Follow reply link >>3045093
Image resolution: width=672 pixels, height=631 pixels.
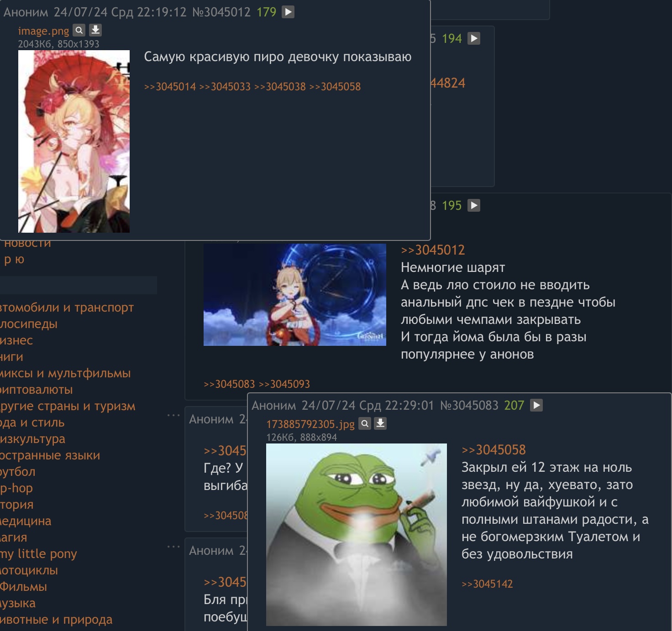click(x=284, y=384)
